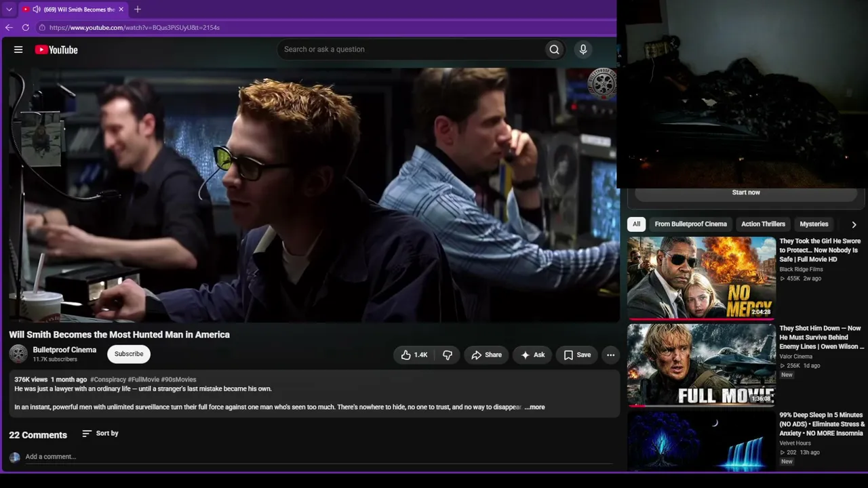The image size is (868, 488).
Task: Open the YouTube hamburger guide menu
Action: pyautogui.click(x=18, y=49)
